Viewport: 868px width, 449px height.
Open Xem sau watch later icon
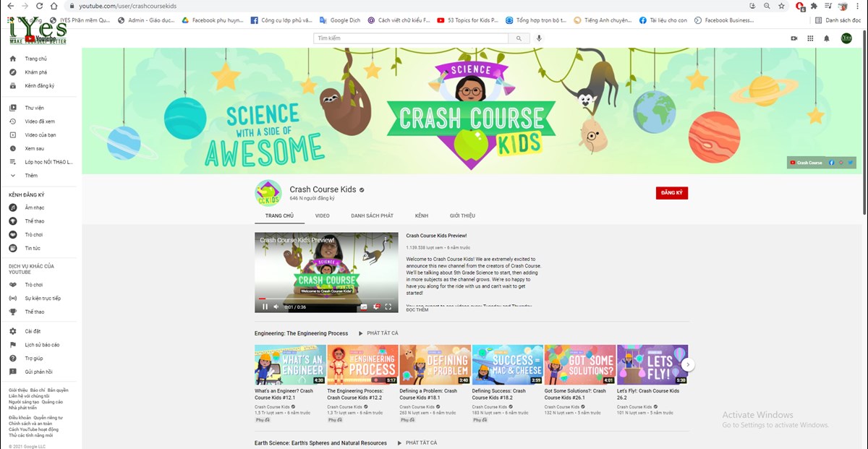tap(12, 148)
